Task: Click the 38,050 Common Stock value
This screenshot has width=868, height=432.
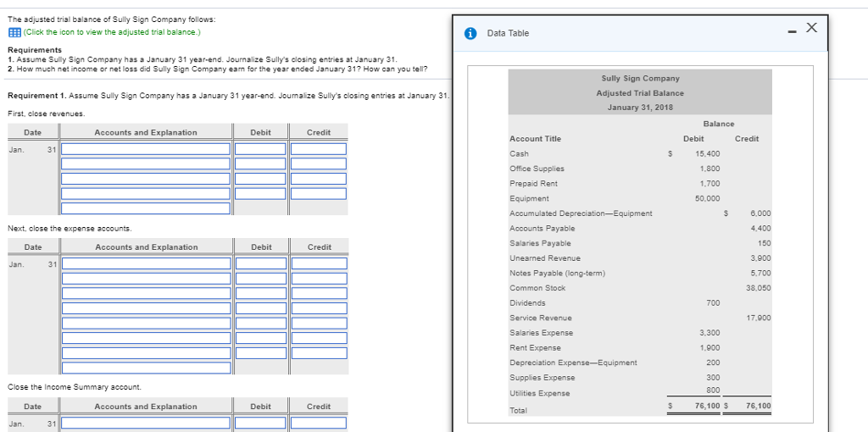Action: 759,288
